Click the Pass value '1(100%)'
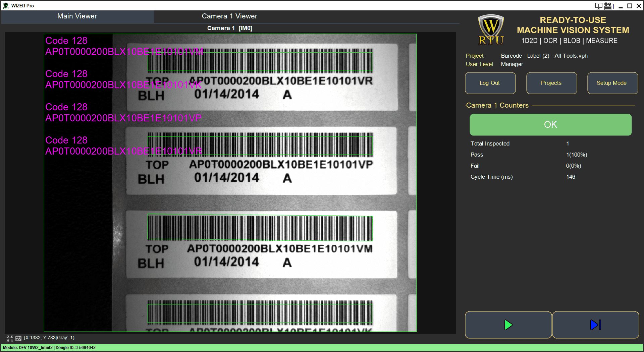 tap(577, 155)
